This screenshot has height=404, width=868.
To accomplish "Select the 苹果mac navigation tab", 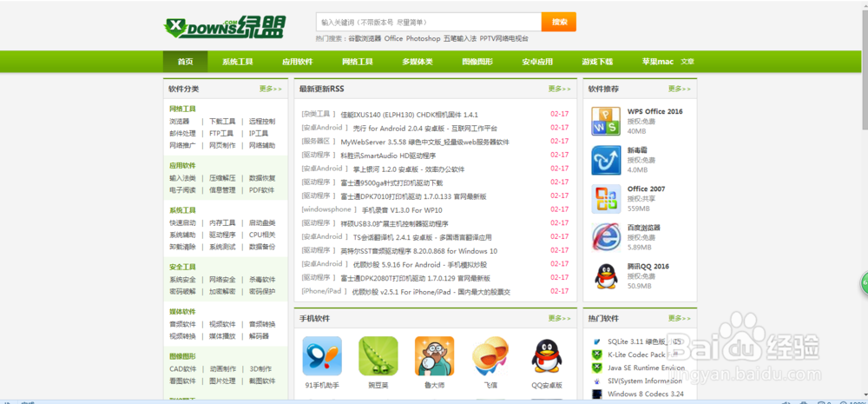I will (x=658, y=62).
